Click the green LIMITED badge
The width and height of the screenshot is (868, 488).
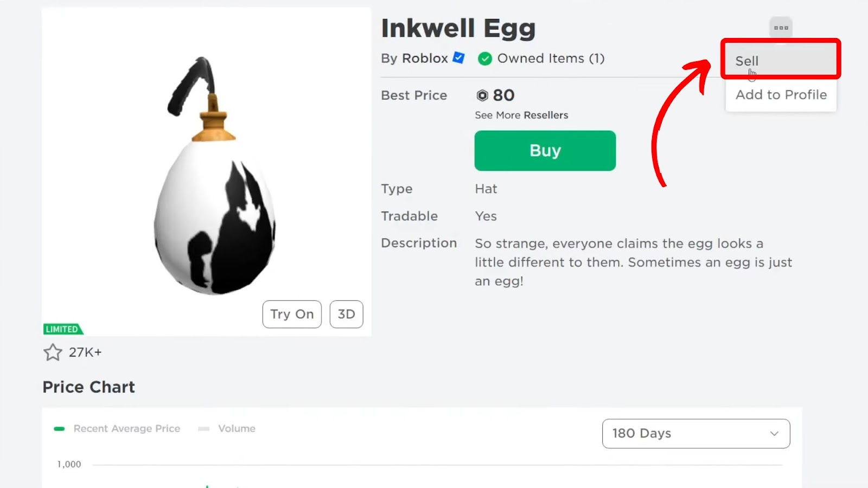coord(62,329)
